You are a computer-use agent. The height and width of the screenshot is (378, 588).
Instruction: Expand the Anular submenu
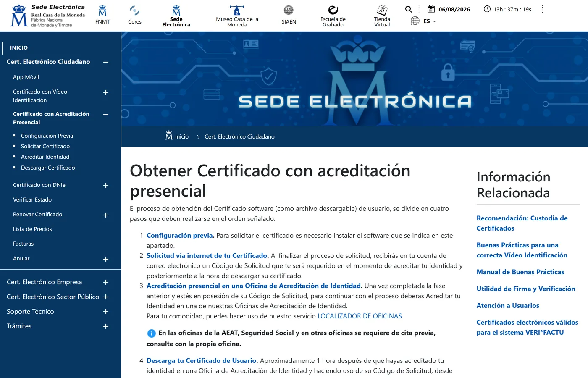click(106, 259)
